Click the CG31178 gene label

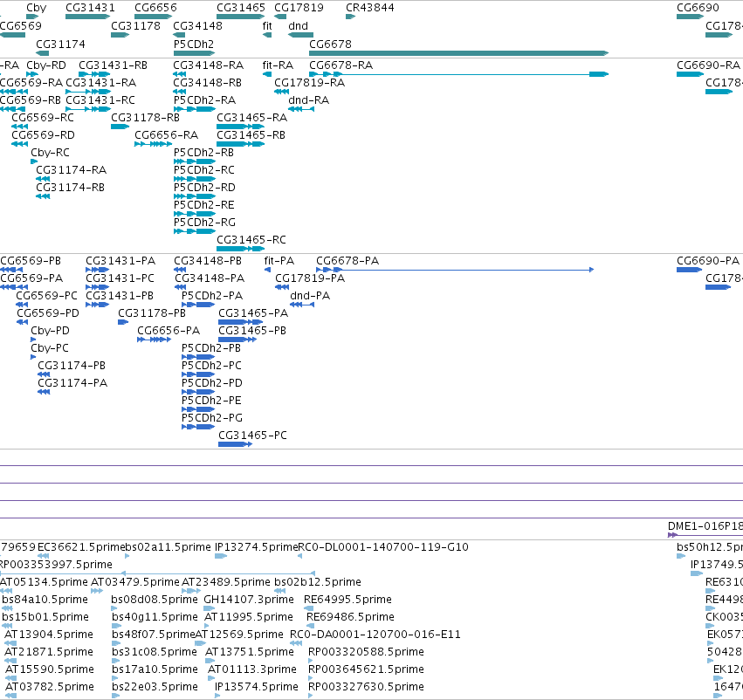coord(135,26)
